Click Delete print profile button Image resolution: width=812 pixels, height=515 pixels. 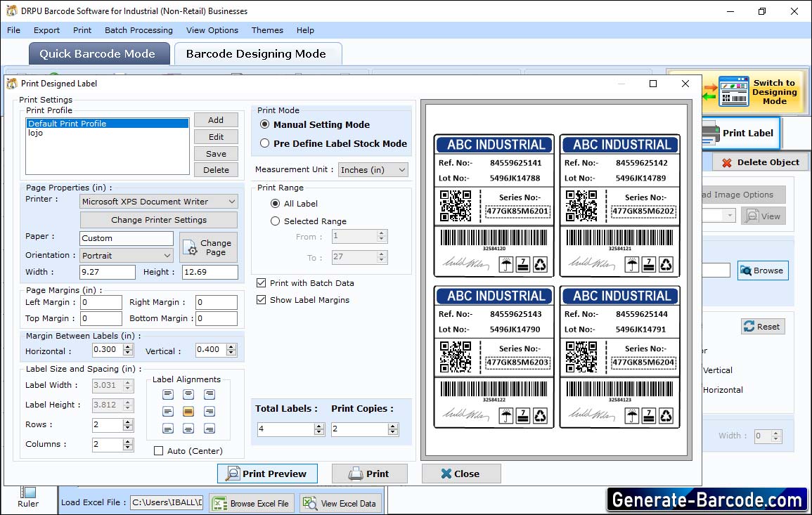(216, 170)
